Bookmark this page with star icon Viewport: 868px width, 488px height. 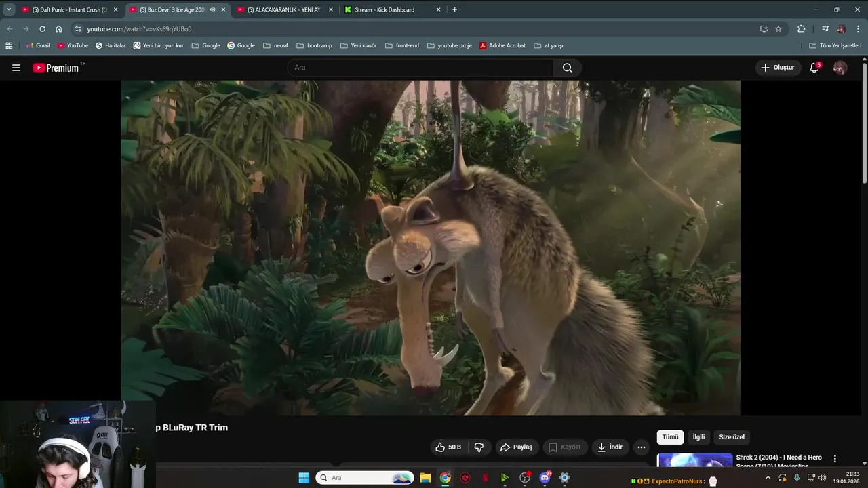pos(778,29)
